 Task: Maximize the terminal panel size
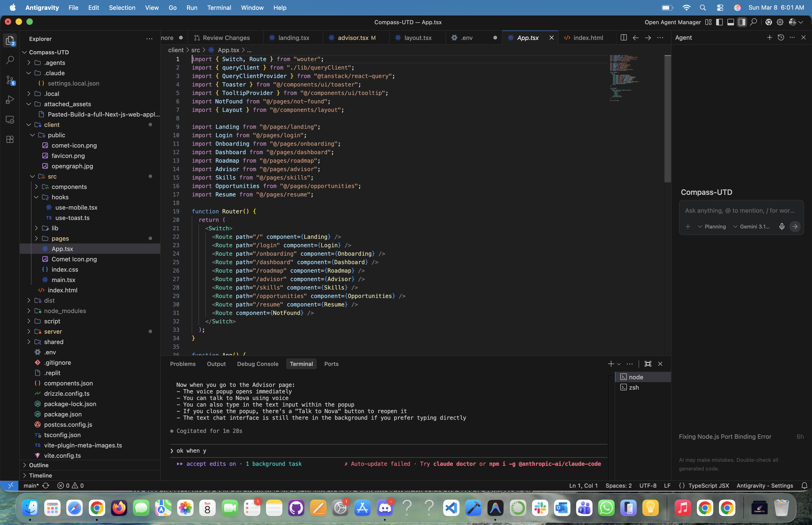[648, 364]
